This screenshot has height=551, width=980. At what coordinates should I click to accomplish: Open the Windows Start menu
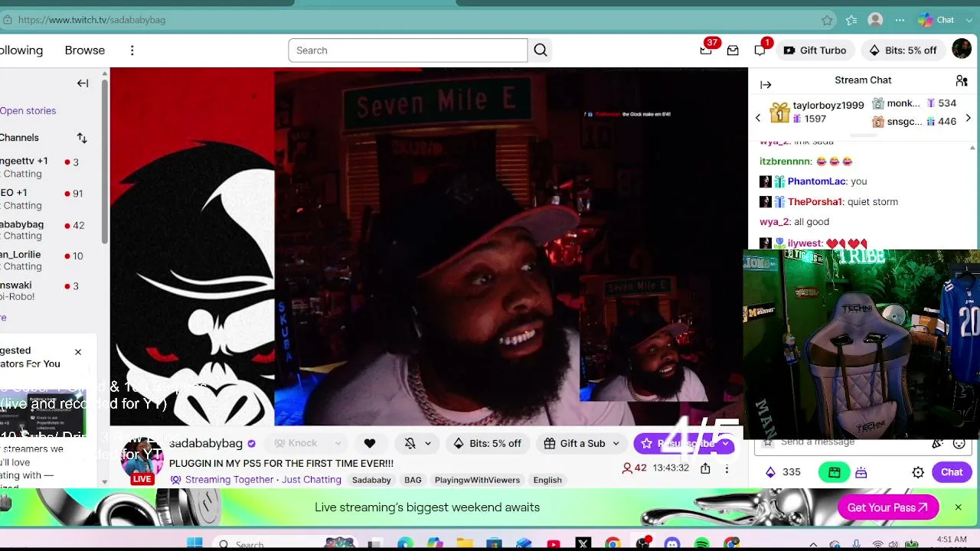pos(194,544)
